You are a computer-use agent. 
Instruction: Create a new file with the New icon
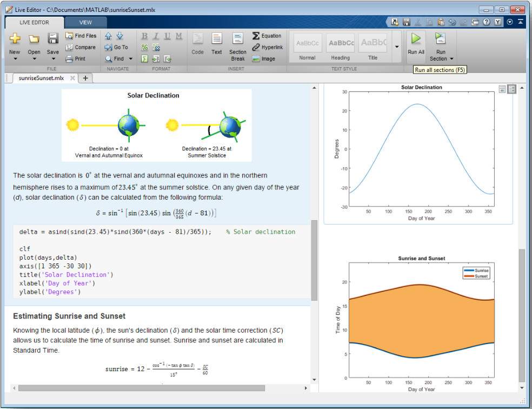point(15,39)
